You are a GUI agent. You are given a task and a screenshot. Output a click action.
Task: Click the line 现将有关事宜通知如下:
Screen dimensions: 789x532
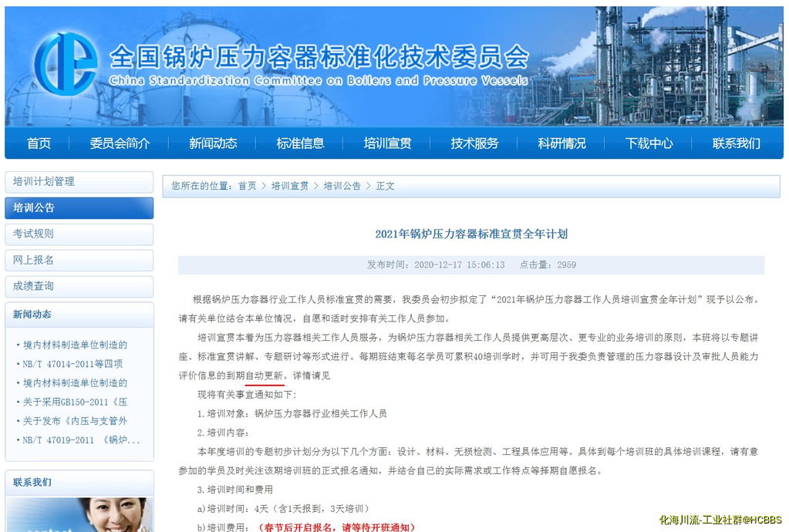click(x=247, y=396)
